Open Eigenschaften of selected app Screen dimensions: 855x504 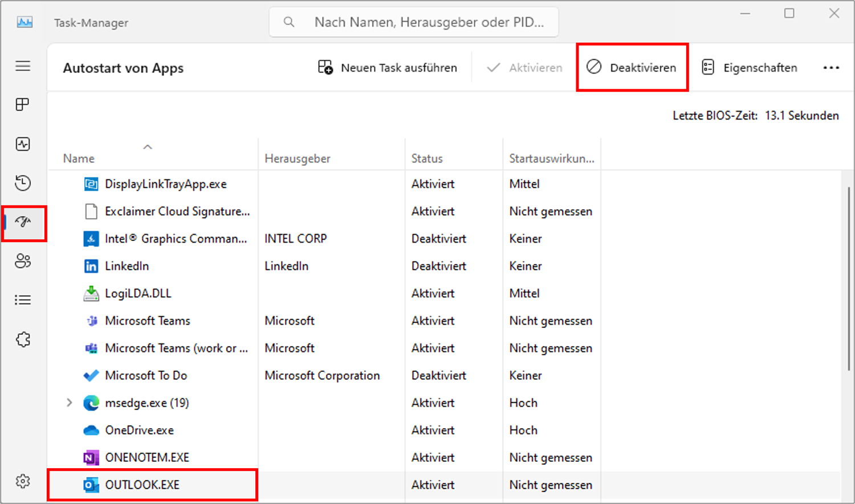[x=749, y=68]
